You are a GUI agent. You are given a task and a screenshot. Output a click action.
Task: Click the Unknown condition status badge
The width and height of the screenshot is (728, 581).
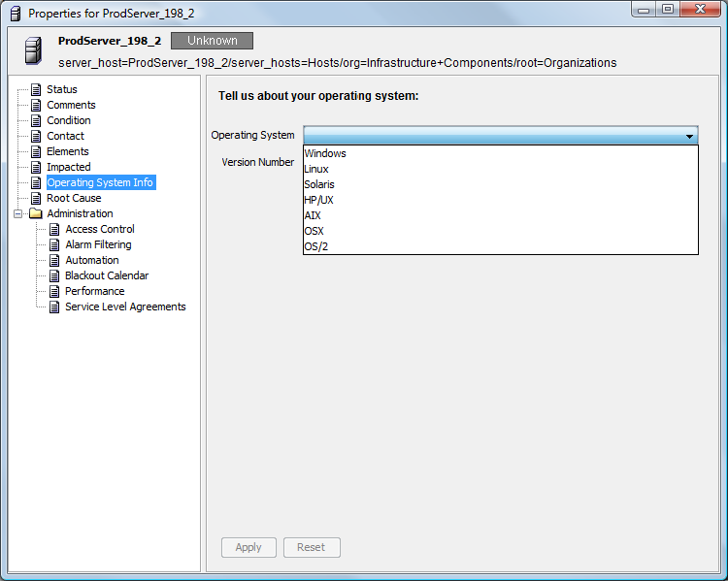[213, 41]
